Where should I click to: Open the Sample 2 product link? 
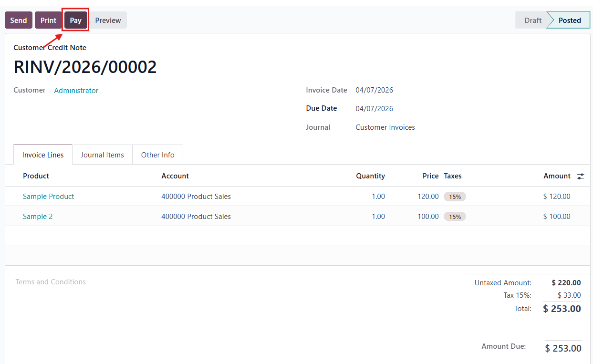38,217
